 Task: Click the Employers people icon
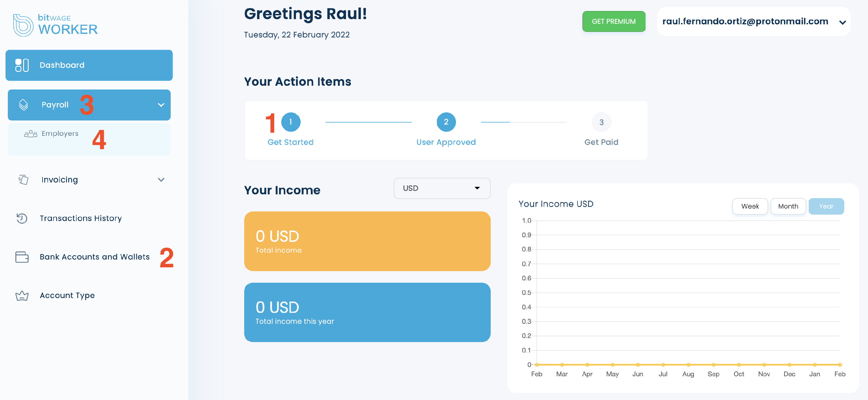tap(31, 134)
